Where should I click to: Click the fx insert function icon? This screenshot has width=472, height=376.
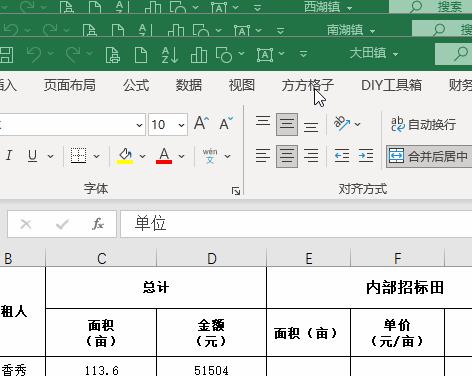coord(98,224)
